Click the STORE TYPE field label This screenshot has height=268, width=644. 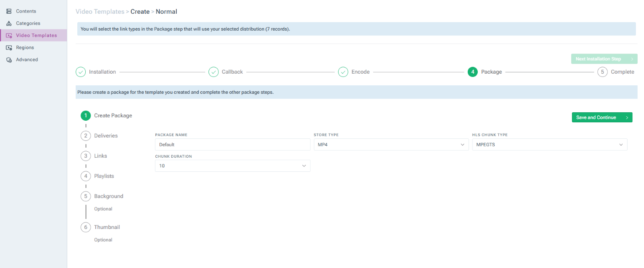(326, 135)
